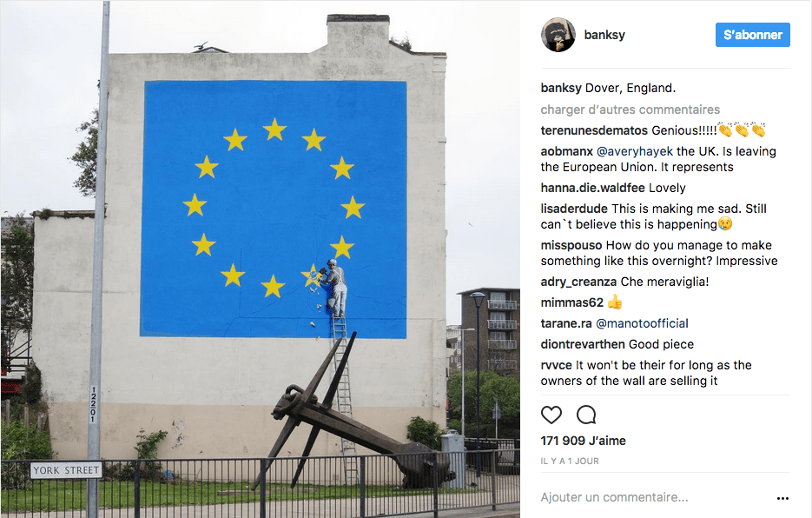Visit aobmanx commenter profile
This screenshot has height=518, width=812.
(566, 151)
